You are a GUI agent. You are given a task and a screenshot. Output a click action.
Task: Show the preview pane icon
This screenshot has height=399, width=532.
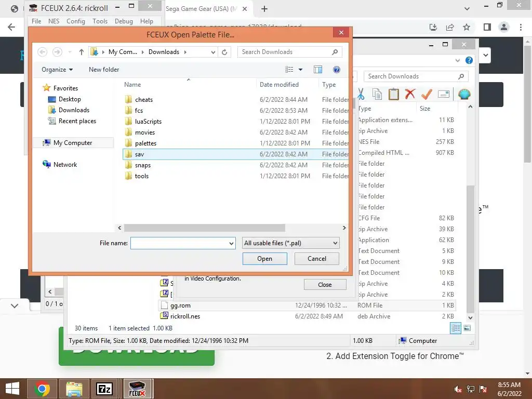318,70
